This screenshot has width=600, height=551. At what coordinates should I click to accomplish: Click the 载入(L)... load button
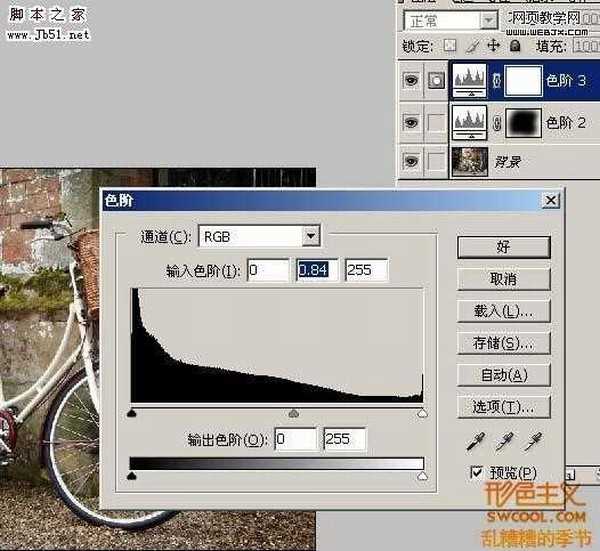coord(504,311)
